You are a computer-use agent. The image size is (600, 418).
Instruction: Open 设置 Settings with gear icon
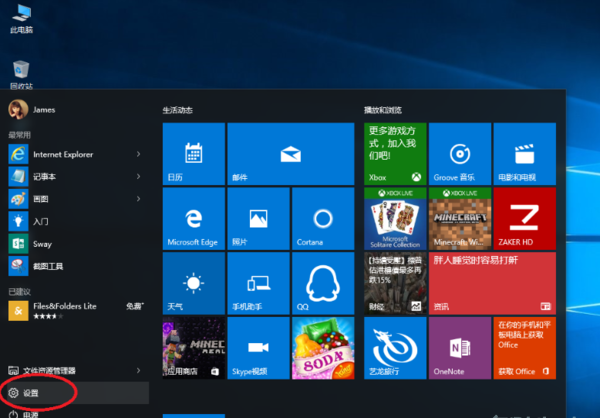tap(77, 393)
